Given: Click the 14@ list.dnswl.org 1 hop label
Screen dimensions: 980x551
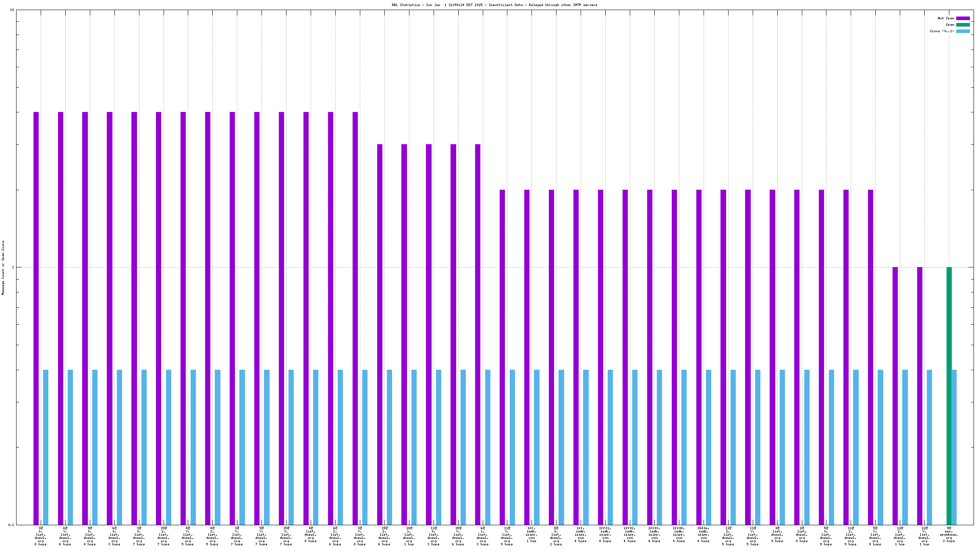Looking at the screenshot, I should point(409,535).
